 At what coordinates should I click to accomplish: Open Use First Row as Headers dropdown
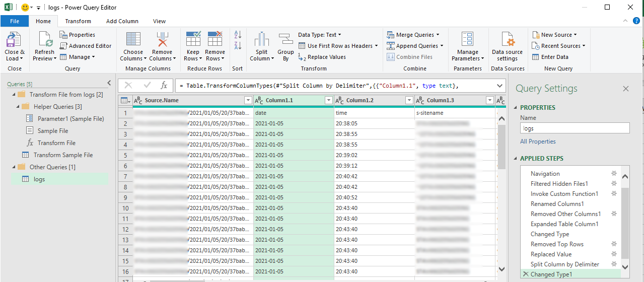(338, 46)
